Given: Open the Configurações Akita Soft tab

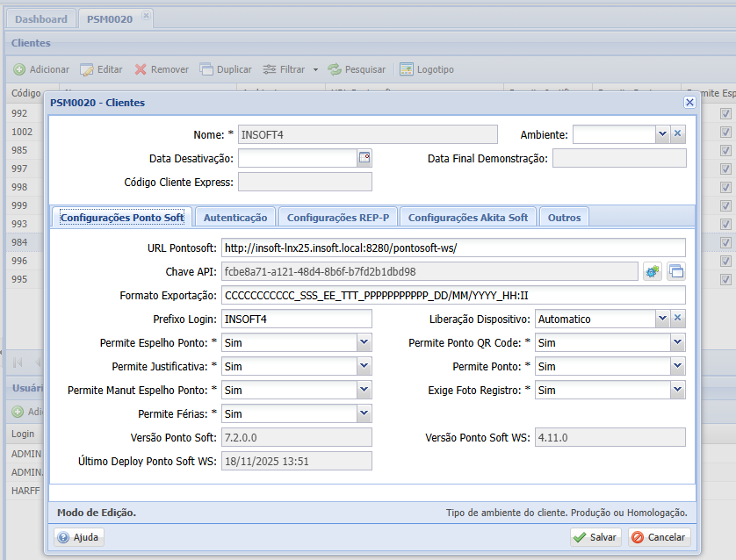Looking at the screenshot, I should pos(468,217).
